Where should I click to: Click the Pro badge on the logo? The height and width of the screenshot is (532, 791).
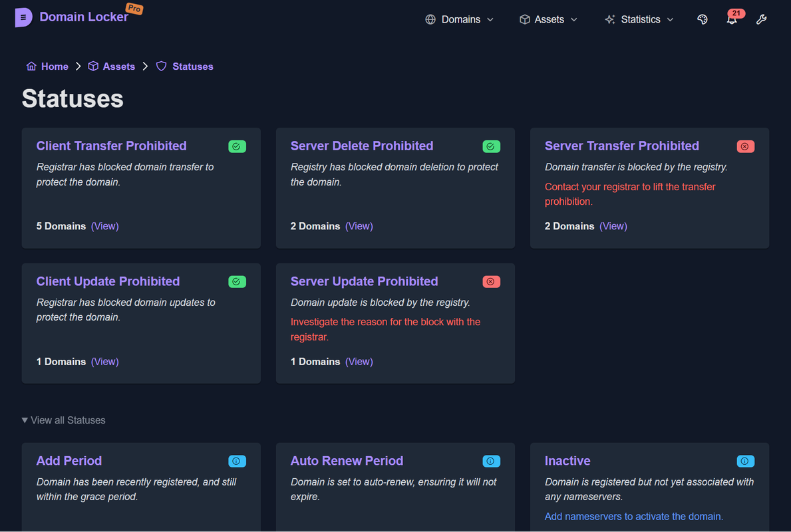(134, 9)
